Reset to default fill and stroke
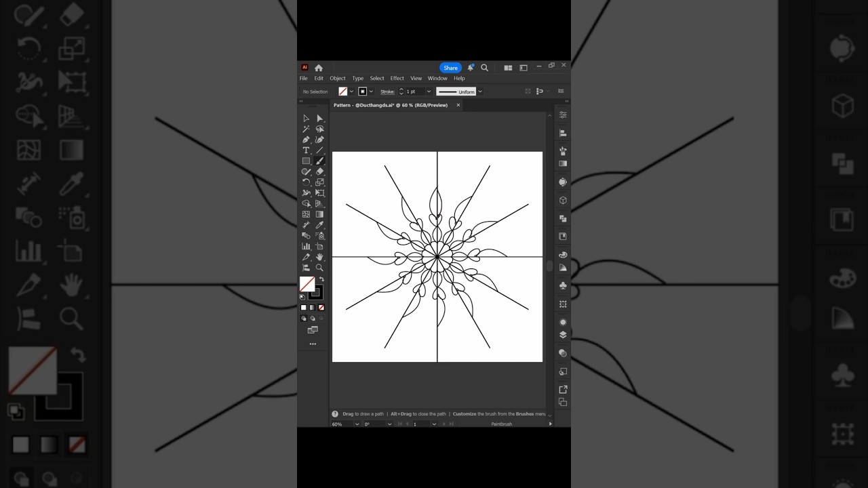Image resolution: width=868 pixels, height=488 pixels. tap(302, 297)
